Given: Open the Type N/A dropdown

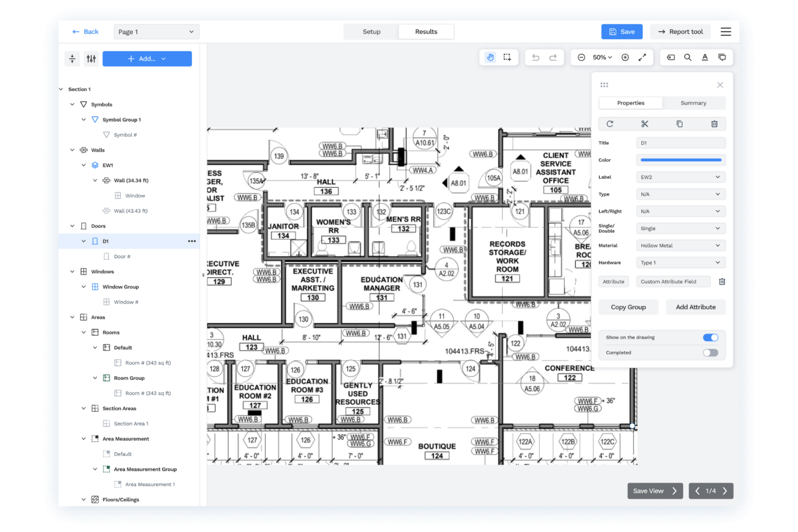Looking at the screenshot, I should click(681, 194).
